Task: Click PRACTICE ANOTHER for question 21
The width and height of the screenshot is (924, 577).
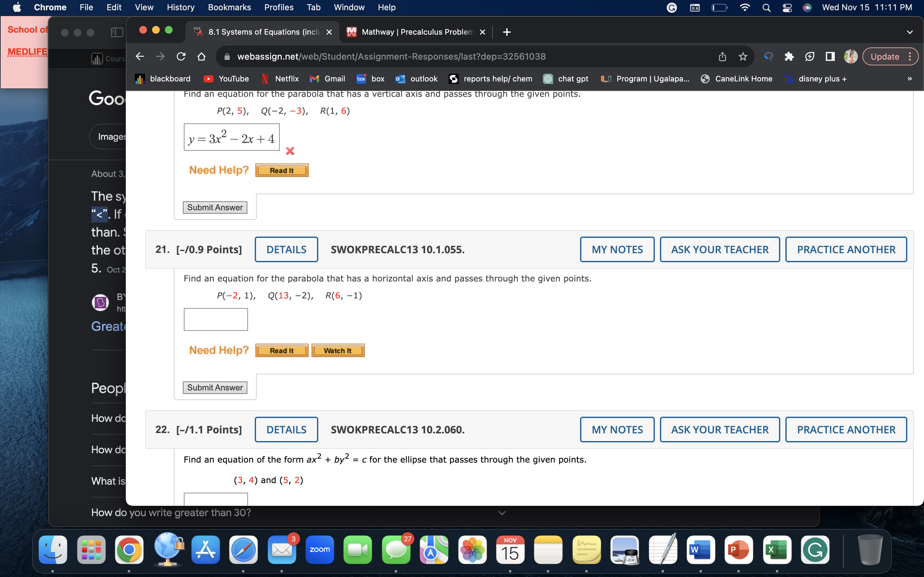Action: click(x=846, y=249)
